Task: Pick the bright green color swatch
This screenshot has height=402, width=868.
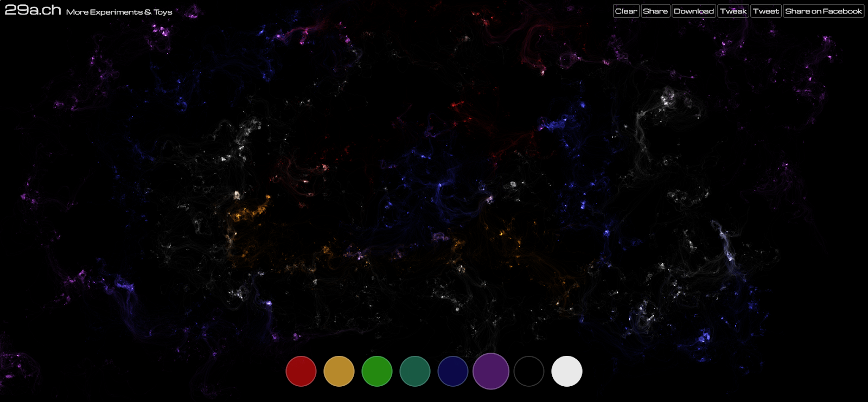Action: point(377,372)
